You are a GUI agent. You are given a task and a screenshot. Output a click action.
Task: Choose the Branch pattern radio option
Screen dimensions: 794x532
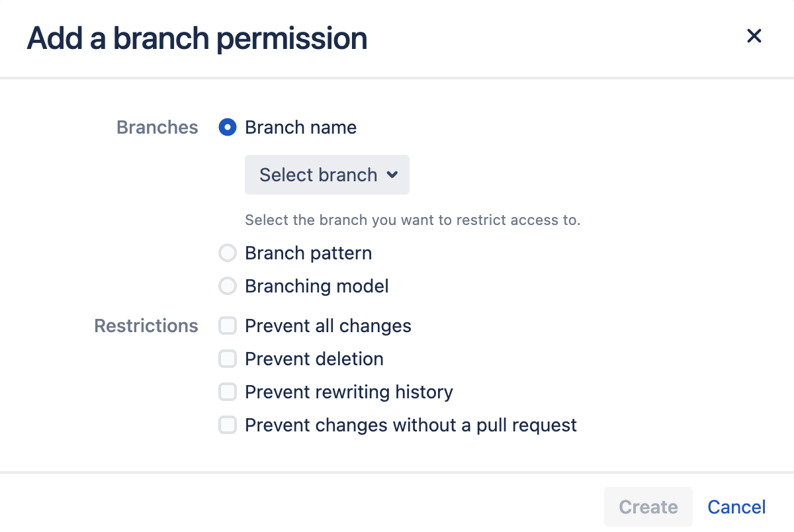pos(228,253)
